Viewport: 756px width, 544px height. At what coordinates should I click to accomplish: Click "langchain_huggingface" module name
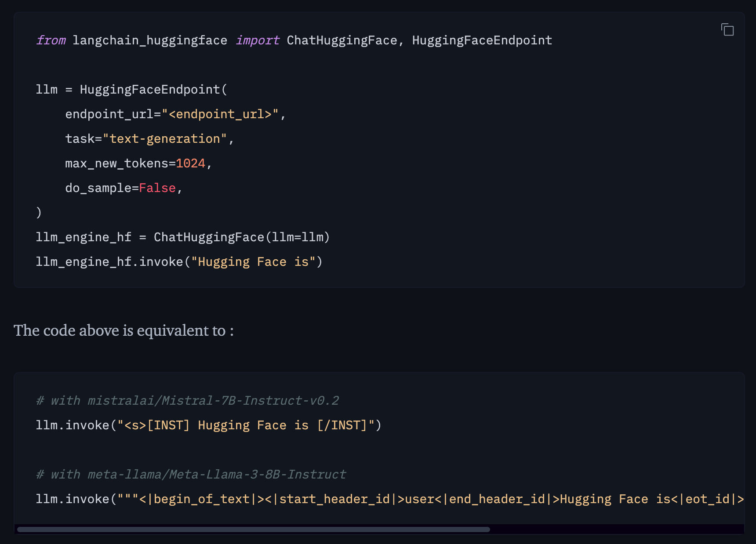click(150, 40)
